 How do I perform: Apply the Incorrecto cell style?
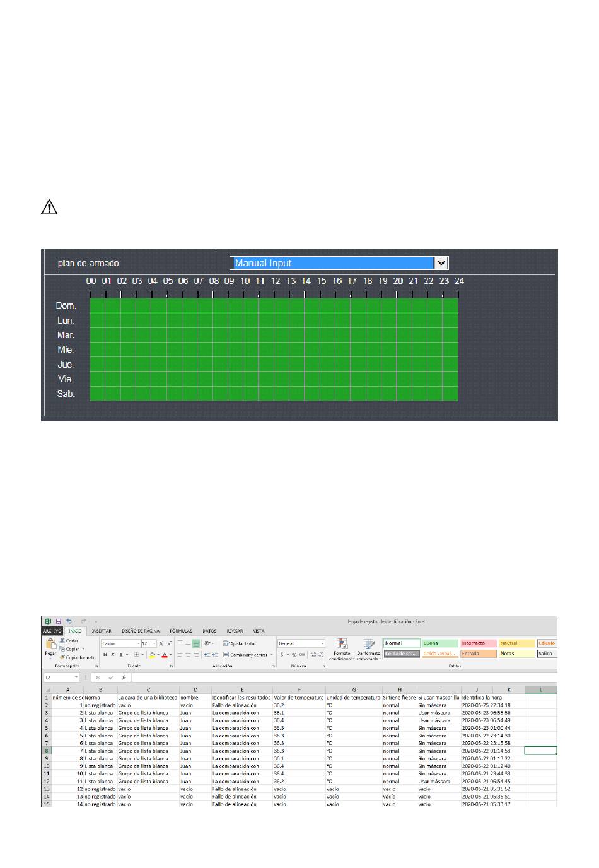479,643
